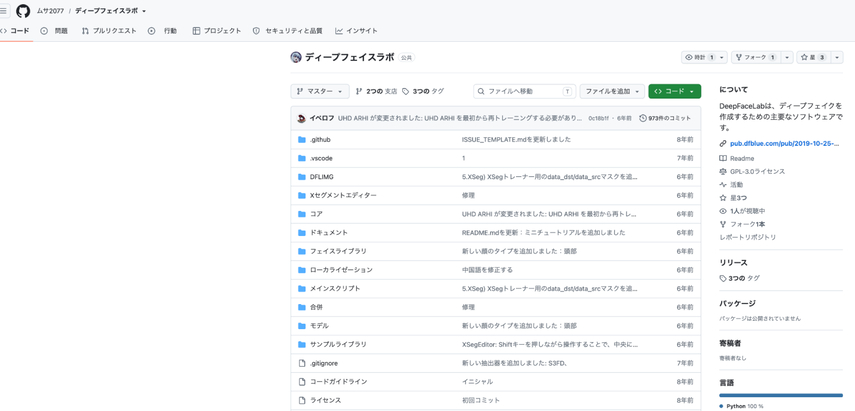Click the 合併 folder icon
855x411 pixels.
tap(302, 307)
